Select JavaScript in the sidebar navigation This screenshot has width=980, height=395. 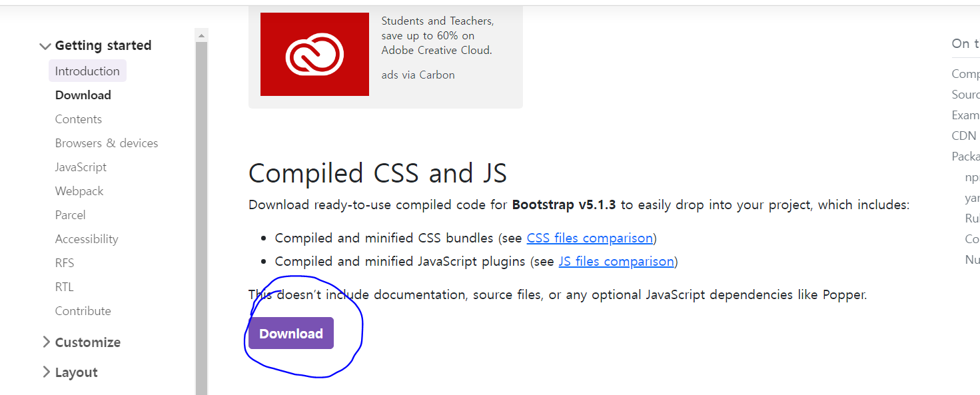tap(81, 167)
